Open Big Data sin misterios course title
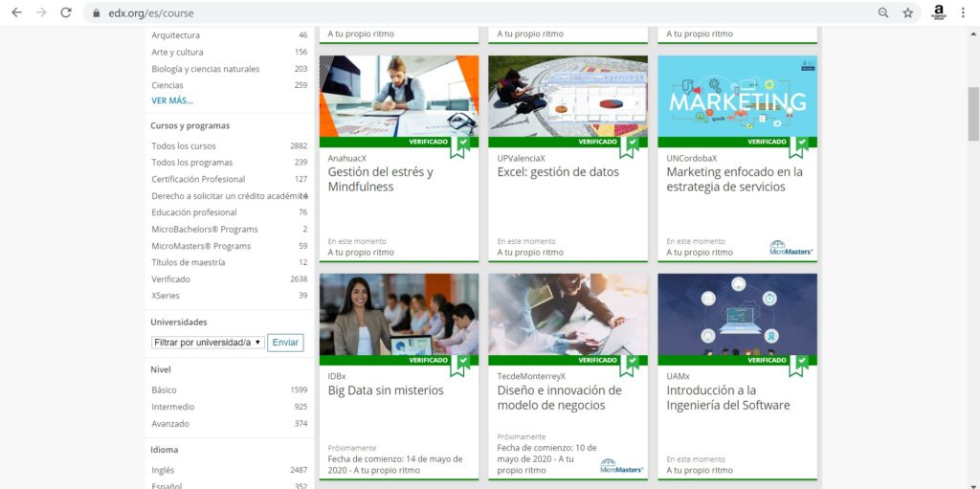Image resolution: width=980 pixels, height=489 pixels. [386, 390]
